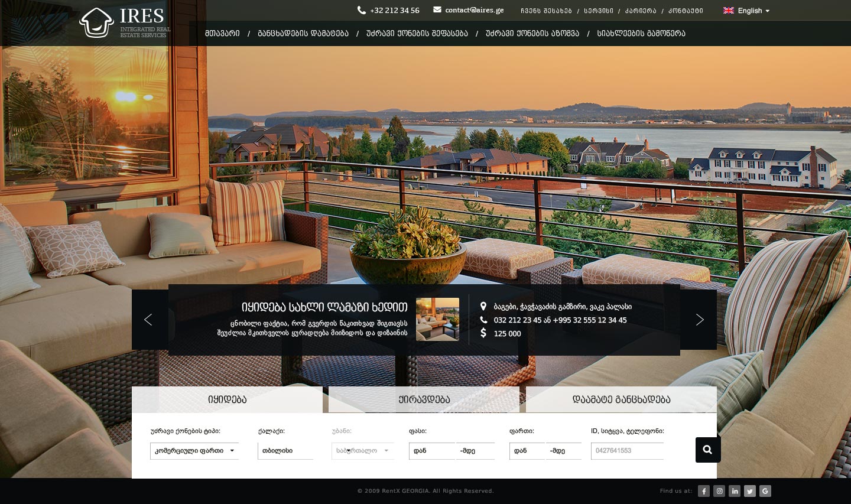Open the კონტაქტი top link
851x504 pixels.
(x=686, y=11)
